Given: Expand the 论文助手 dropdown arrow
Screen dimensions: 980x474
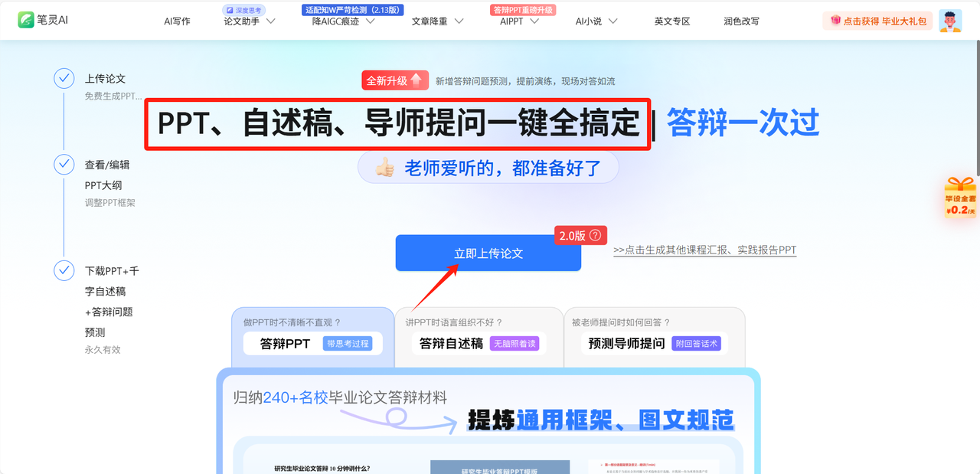Looking at the screenshot, I should (270, 21).
